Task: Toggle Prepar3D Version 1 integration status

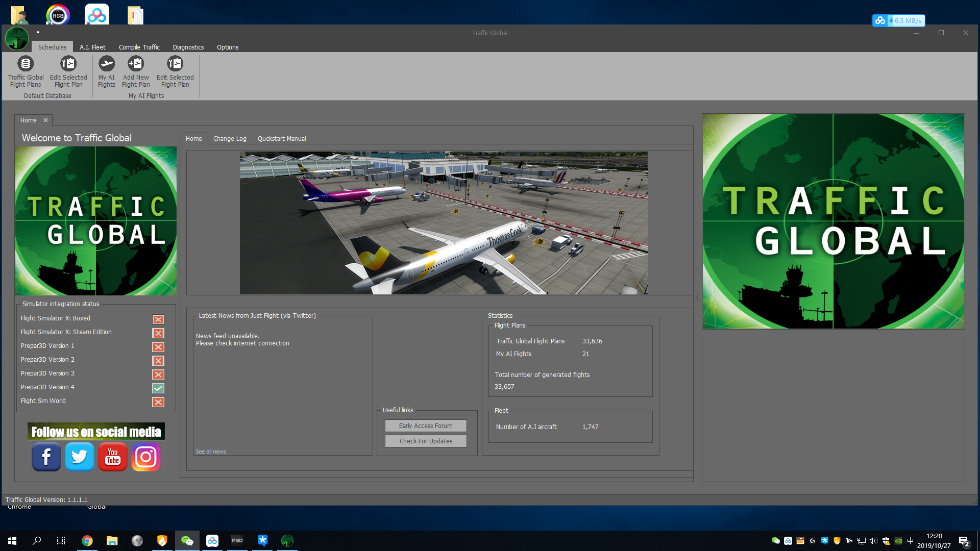Action: (x=158, y=347)
